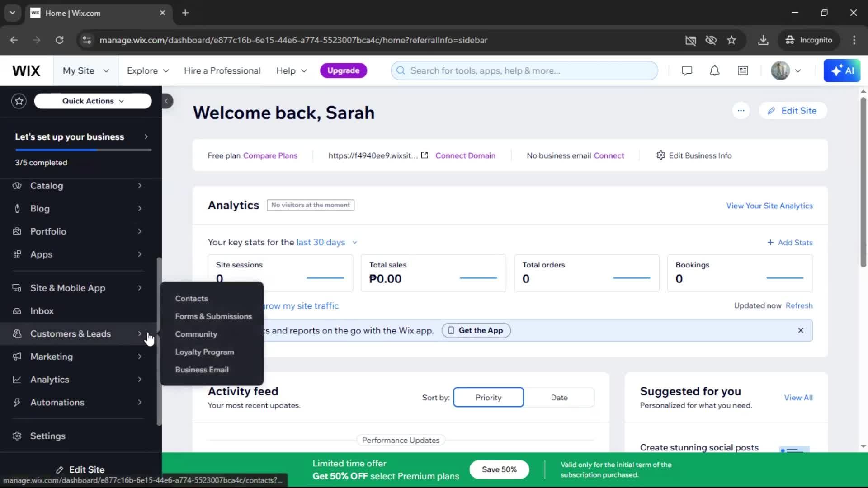Click View All suggestions link
Image resolution: width=868 pixels, height=488 pixels.
point(798,398)
